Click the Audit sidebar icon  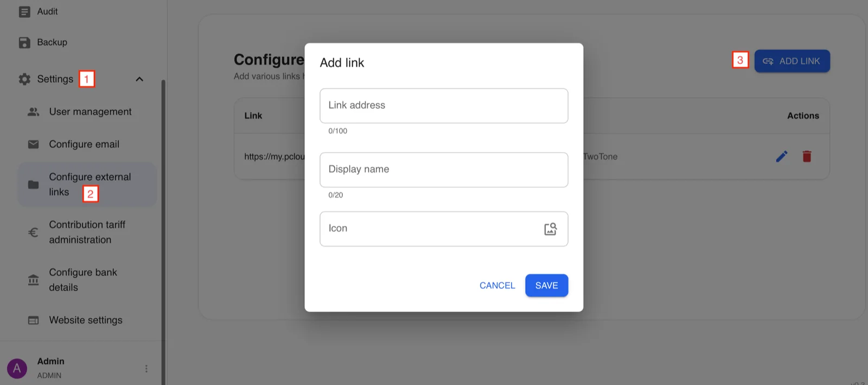[x=24, y=11]
